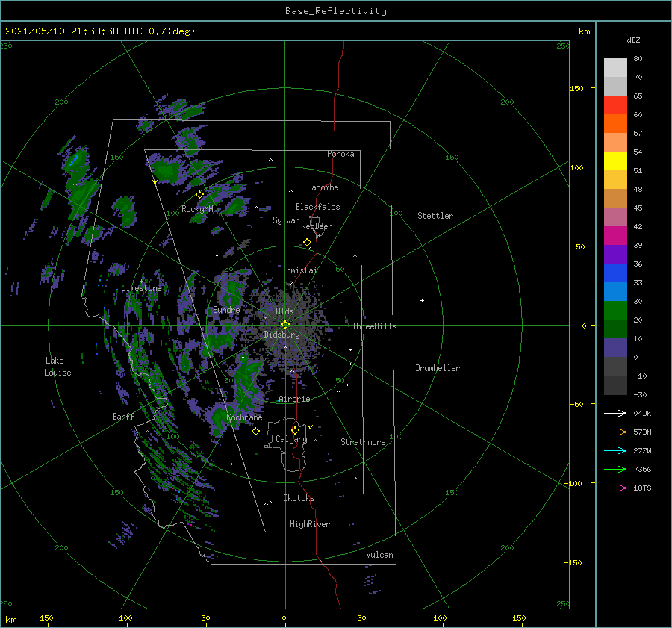Click the RockyMH label
This screenshot has height=628, width=672.
197,209
